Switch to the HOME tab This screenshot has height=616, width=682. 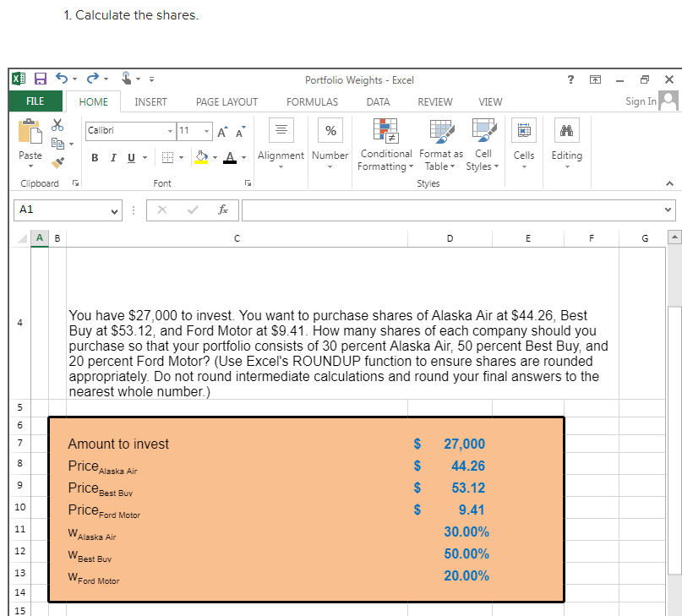(93, 101)
